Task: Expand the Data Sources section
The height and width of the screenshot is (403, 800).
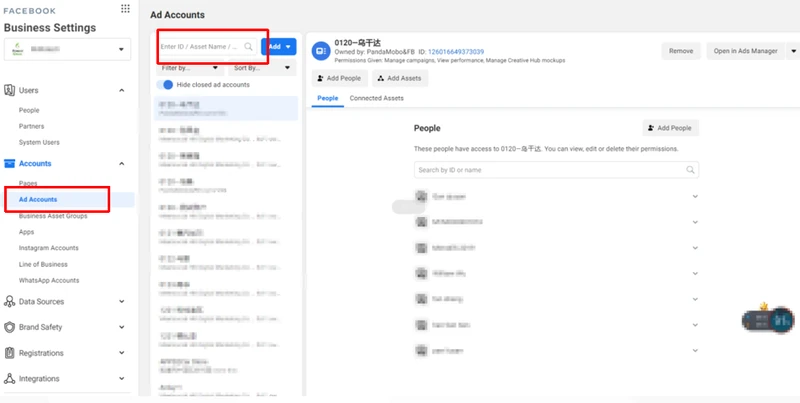Action: (121, 301)
